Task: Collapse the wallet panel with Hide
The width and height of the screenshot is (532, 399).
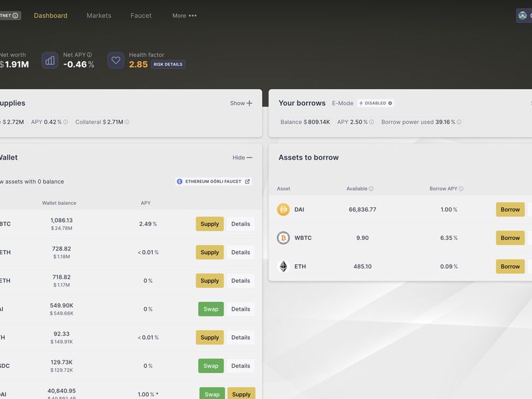Action: 242,158
